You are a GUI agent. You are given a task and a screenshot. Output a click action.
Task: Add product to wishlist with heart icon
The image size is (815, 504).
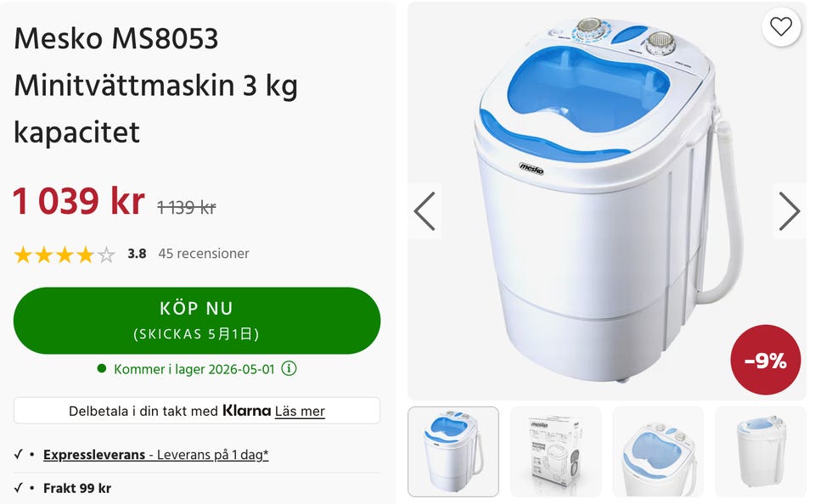[781, 26]
